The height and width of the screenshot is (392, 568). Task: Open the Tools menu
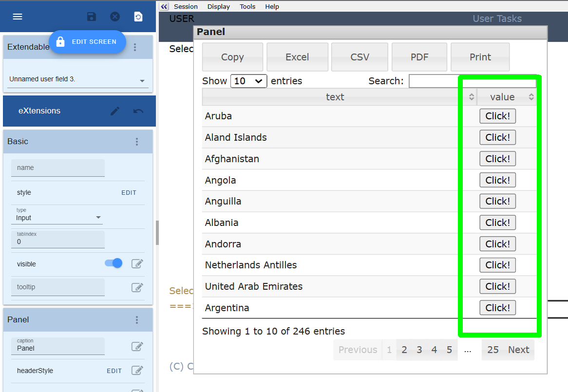[x=247, y=6]
